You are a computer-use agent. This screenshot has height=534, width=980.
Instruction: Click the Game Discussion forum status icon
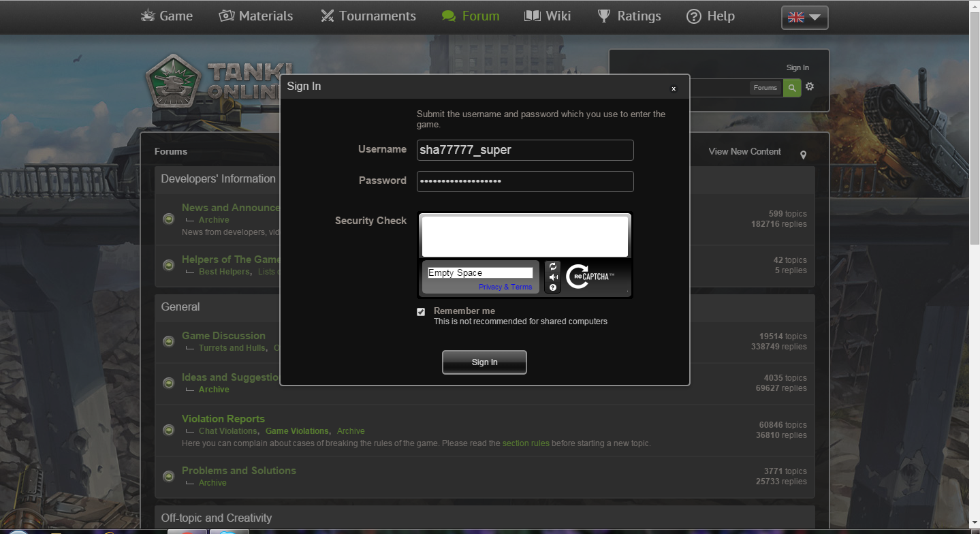pyautogui.click(x=168, y=341)
